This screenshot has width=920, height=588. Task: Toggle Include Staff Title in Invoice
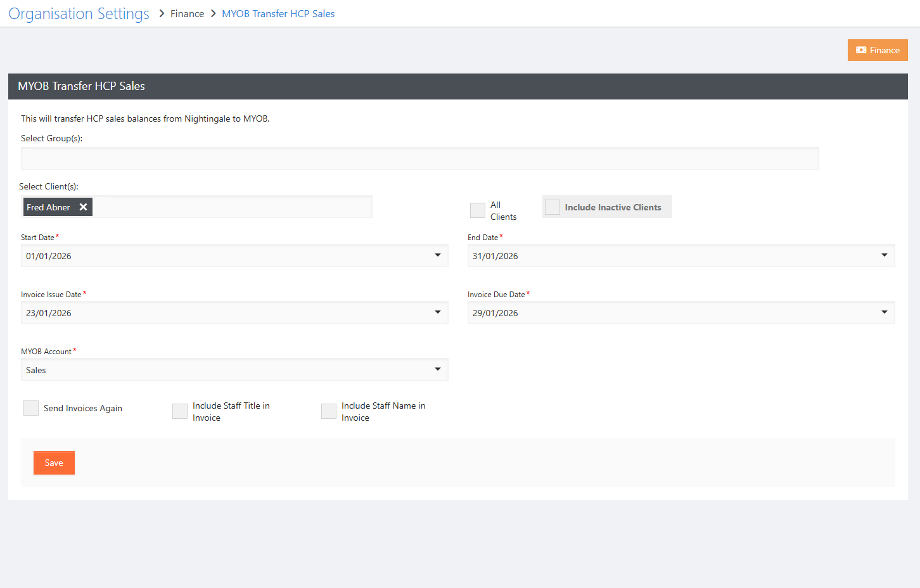[x=180, y=411]
